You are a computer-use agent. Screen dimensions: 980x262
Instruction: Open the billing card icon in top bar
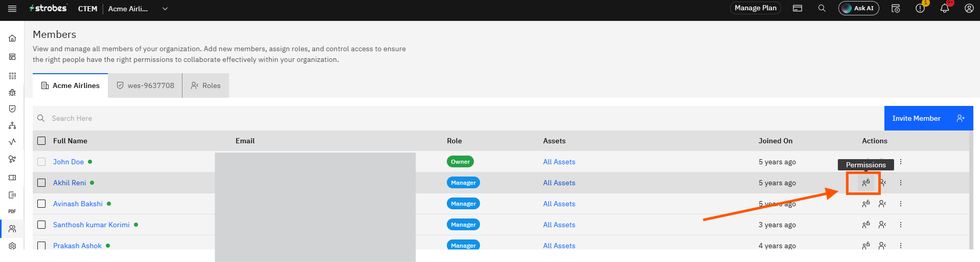[797, 8]
